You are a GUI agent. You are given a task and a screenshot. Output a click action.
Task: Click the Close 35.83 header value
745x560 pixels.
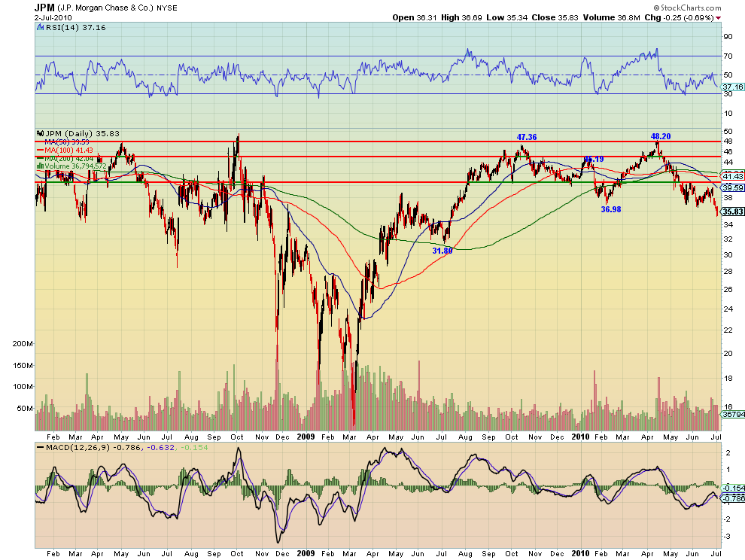[555, 17]
